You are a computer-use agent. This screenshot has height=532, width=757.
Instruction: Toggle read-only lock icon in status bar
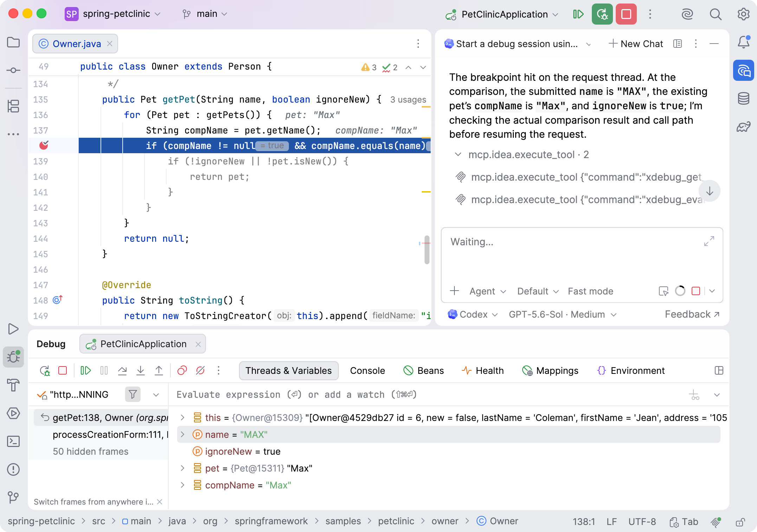tap(740, 522)
